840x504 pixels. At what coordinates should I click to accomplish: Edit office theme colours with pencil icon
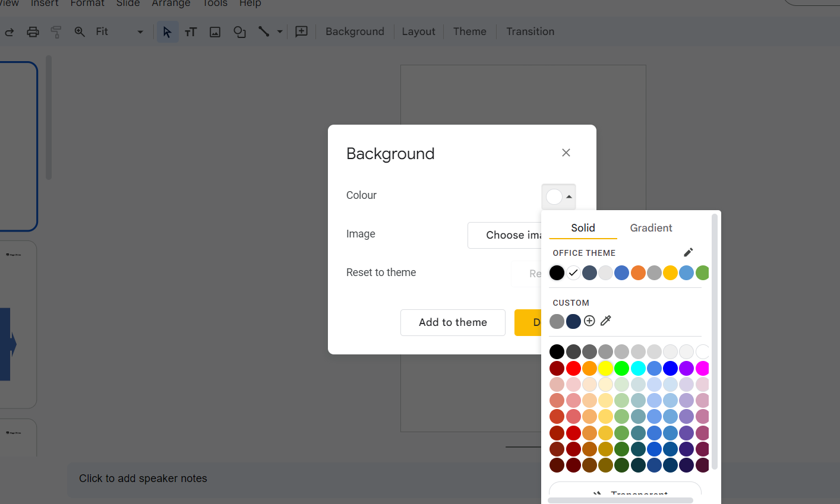(688, 252)
